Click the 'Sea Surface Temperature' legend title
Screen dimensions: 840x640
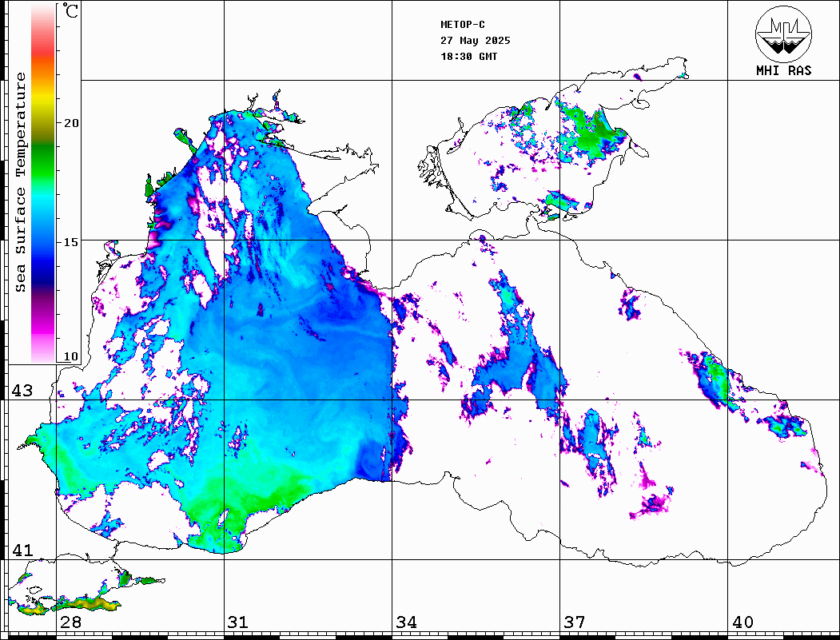click(x=20, y=182)
